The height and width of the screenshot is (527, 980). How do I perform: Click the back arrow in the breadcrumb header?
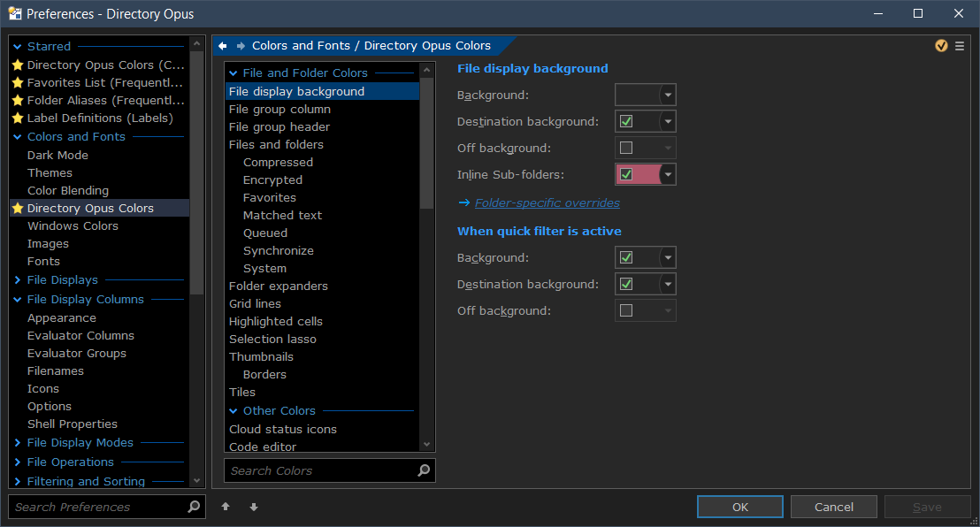(223, 46)
